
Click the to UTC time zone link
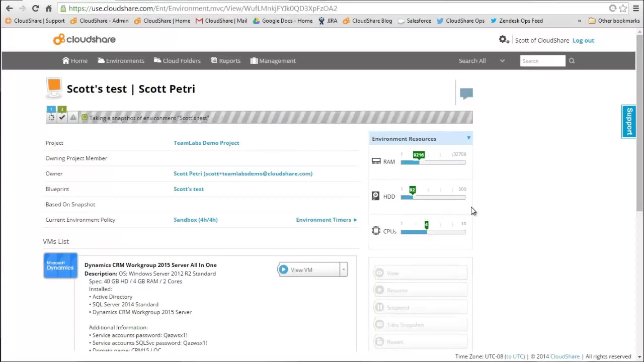coord(515,356)
